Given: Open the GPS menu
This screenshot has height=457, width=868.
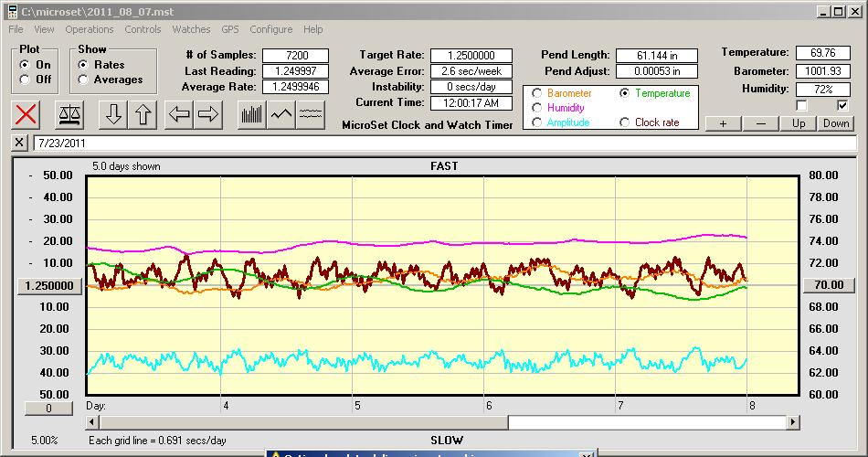Looking at the screenshot, I should pos(230,29).
